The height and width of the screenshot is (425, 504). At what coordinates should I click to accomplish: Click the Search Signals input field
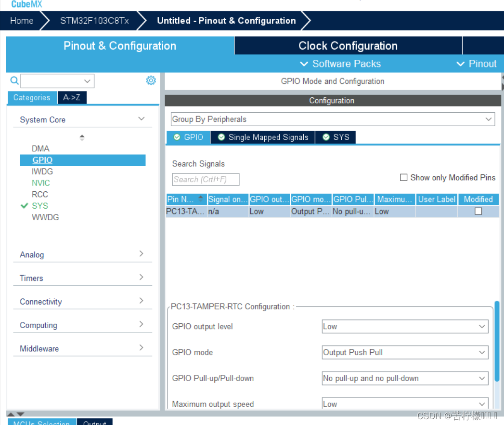(206, 180)
